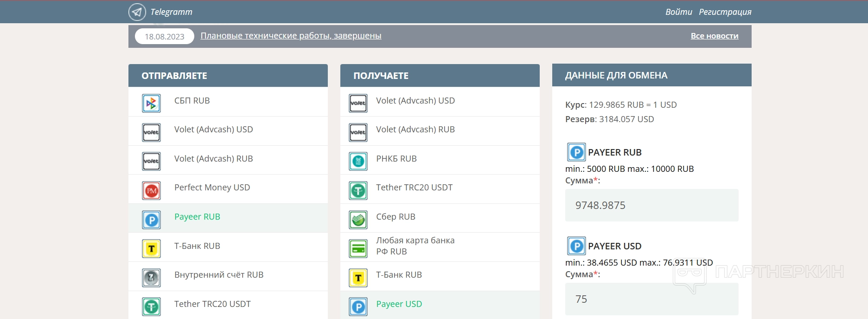Click the Payeer RUB icon in the send list
Viewport: 868px width, 319px height.
tap(151, 220)
